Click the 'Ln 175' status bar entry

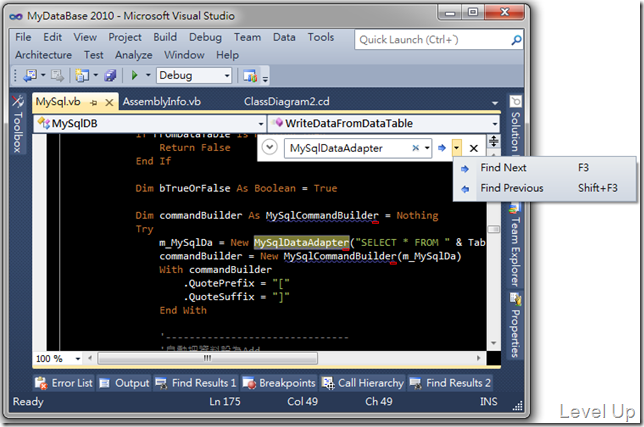(x=225, y=402)
